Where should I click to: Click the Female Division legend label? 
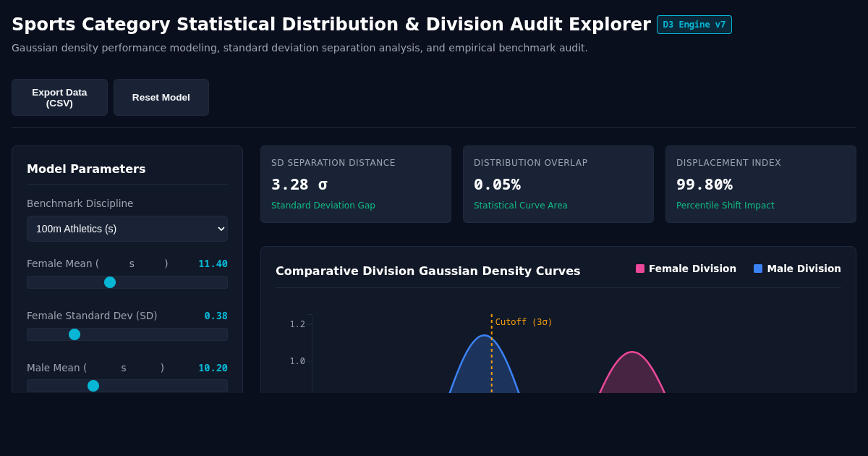(692, 269)
